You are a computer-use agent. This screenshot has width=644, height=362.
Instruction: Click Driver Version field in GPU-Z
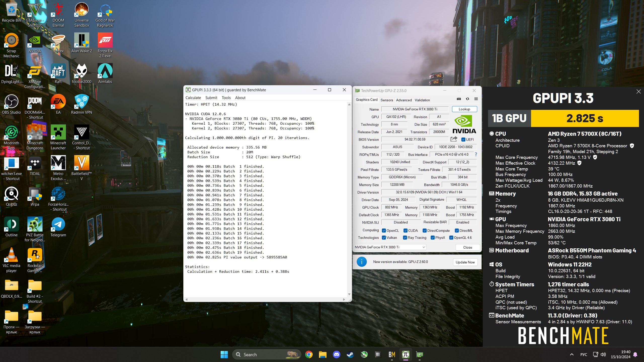pyautogui.click(x=429, y=192)
